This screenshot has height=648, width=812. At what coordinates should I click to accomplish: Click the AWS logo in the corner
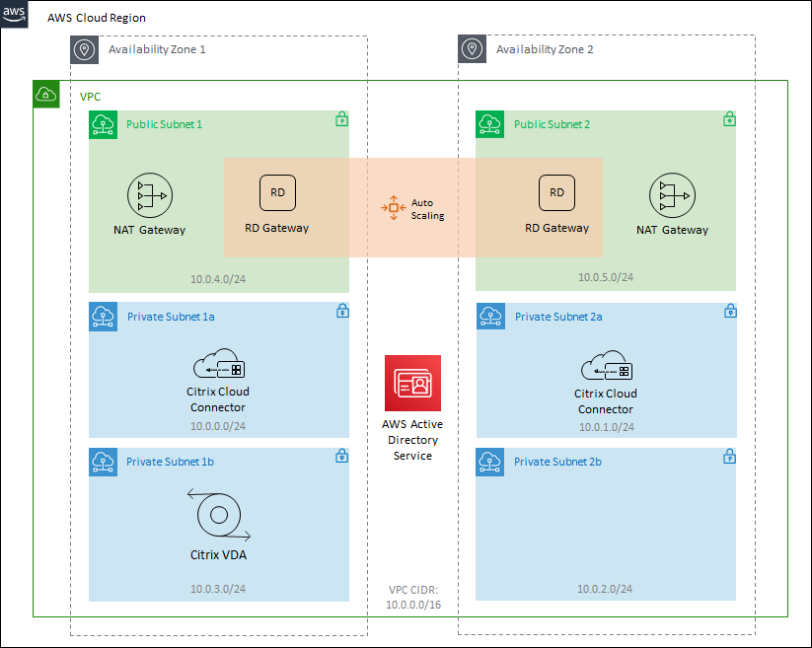click(x=15, y=15)
